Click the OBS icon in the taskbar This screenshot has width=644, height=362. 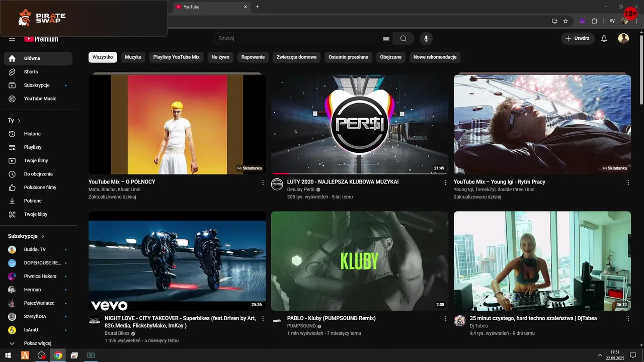pos(41,355)
